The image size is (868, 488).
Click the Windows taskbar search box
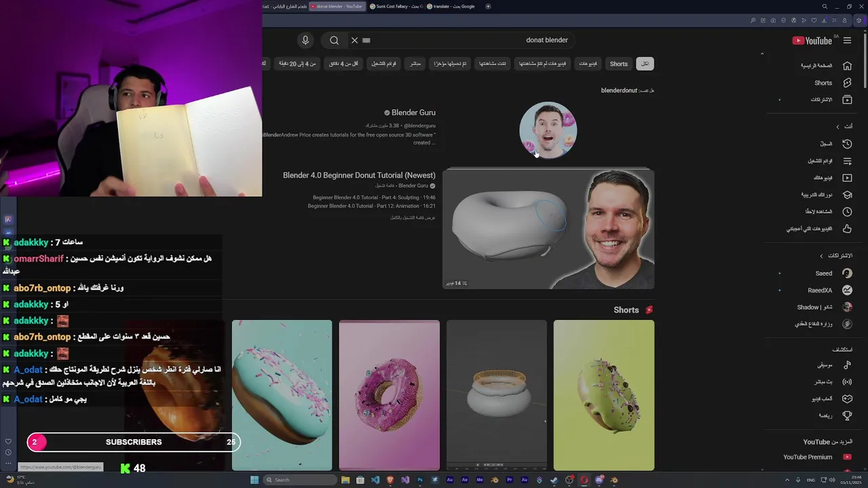point(300,480)
